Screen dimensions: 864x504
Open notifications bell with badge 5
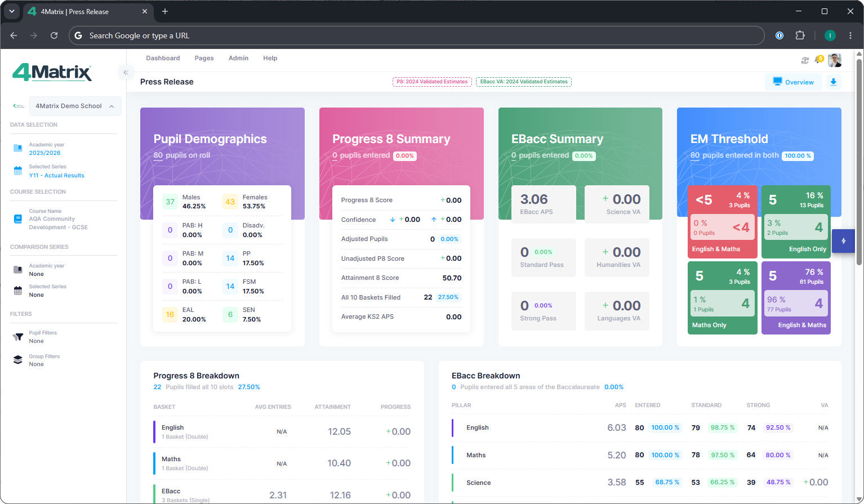(819, 60)
